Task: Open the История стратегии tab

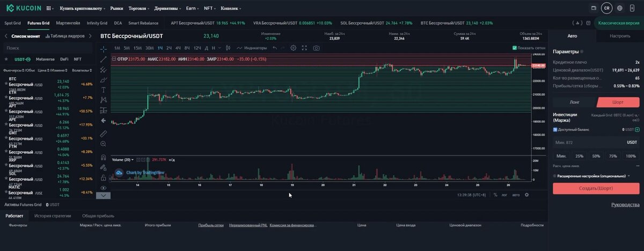Action: click(53, 216)
